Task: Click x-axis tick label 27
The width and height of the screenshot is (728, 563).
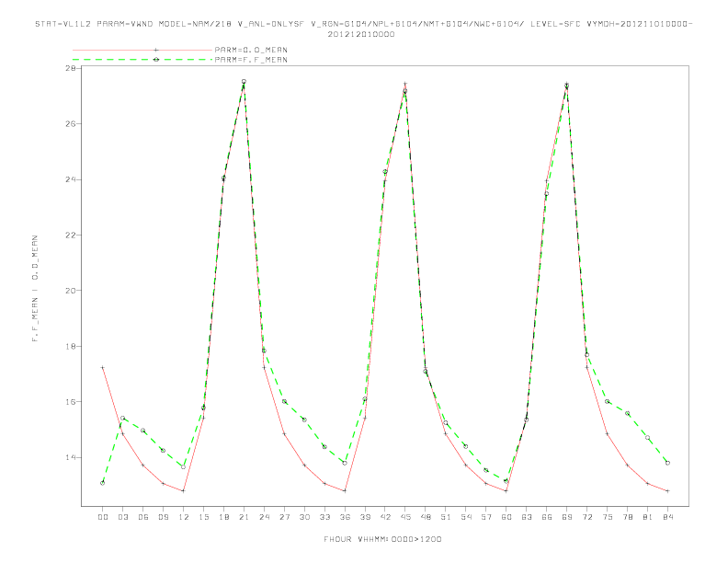Action: [x=284, y=517]
